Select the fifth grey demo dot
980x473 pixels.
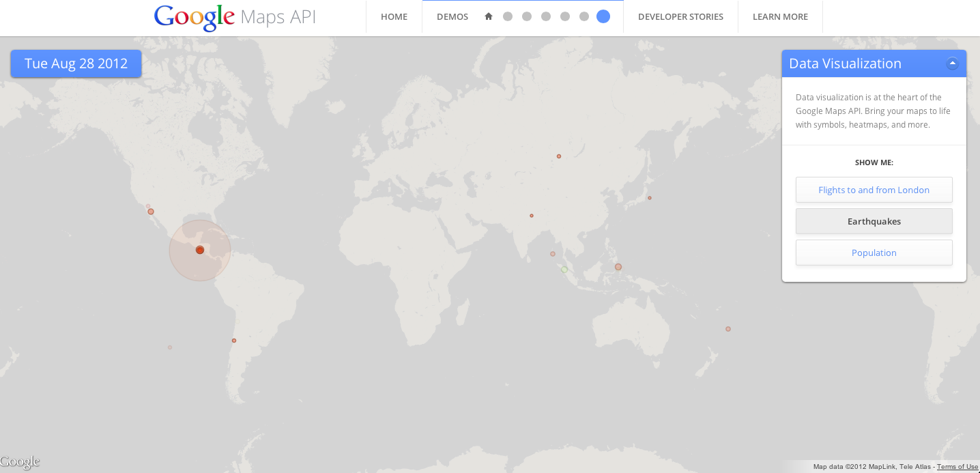[584, 16]
